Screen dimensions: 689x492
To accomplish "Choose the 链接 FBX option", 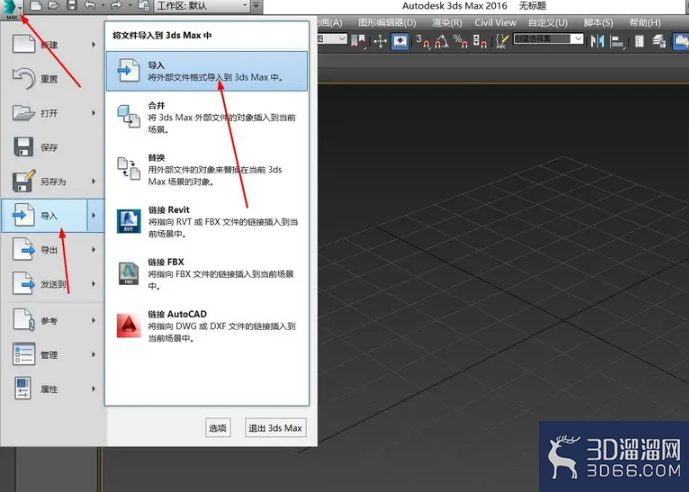I will (207, 274).
